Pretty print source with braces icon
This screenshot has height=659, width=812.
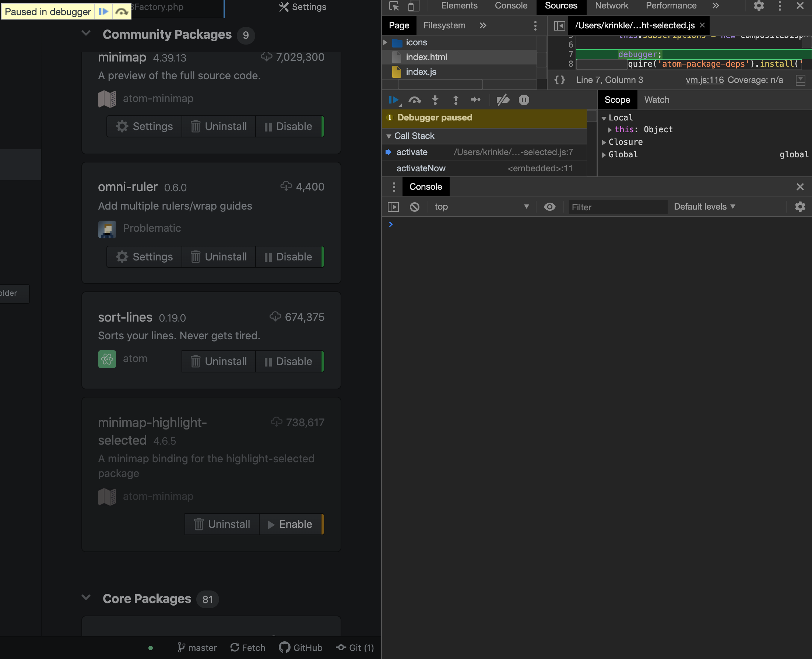pyautogui.click(x=560, y=80)
